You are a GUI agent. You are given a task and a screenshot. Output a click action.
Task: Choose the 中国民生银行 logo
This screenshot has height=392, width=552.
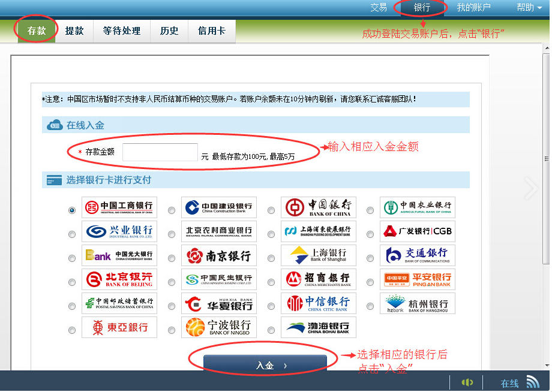pos(219,280)
